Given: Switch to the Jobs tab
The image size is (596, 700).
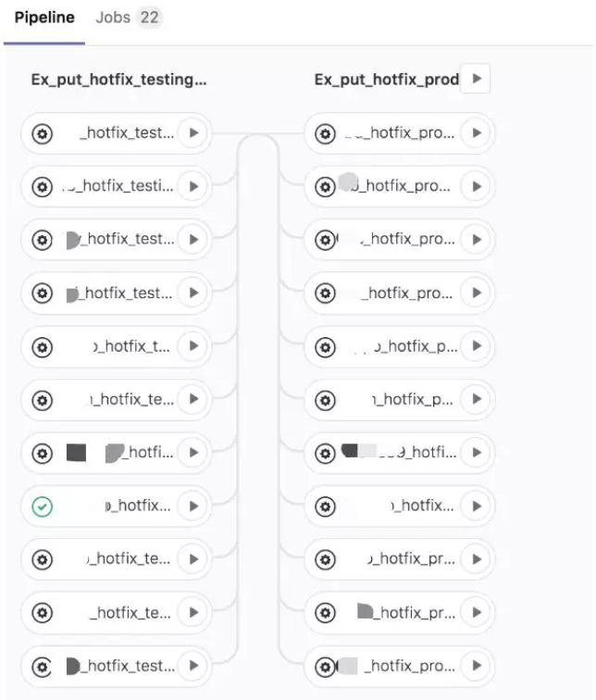Looking at the screenshot, I should click(x=113, y=18).
